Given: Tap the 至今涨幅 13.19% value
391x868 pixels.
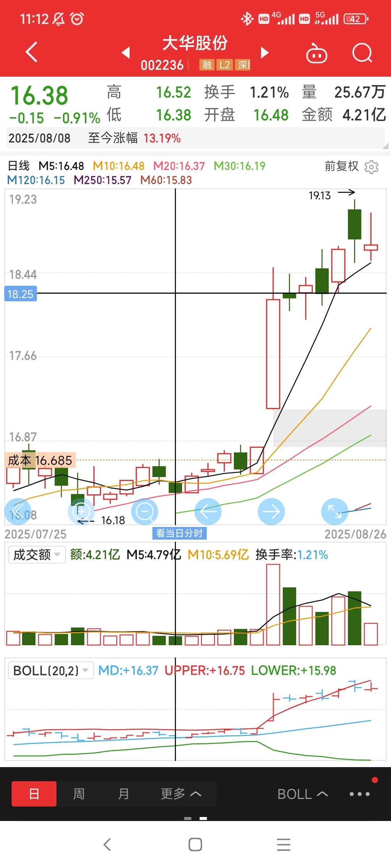Looking at the screenshot, I should tap(162, 138).
